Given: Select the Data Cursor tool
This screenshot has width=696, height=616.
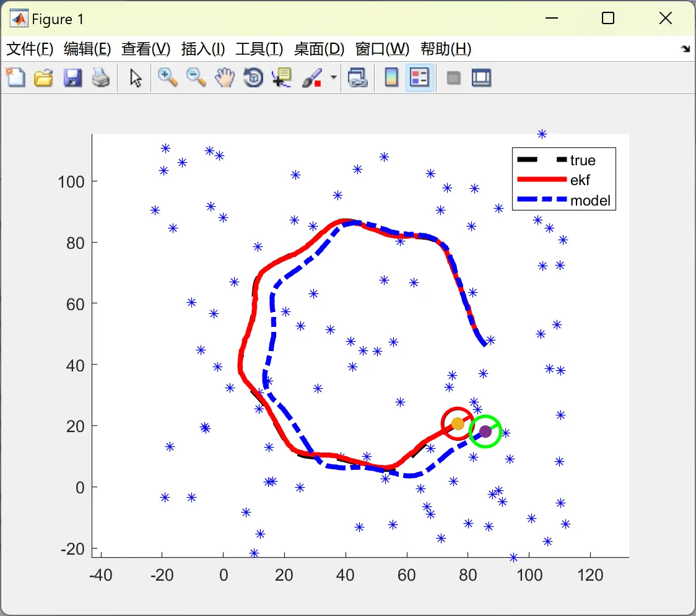Looking at the screenshot, I should pyautogui.click(x=282, y=77).
